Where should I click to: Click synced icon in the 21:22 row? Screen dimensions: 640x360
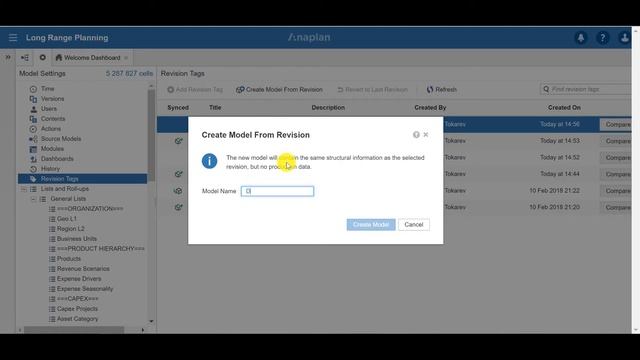178,191
